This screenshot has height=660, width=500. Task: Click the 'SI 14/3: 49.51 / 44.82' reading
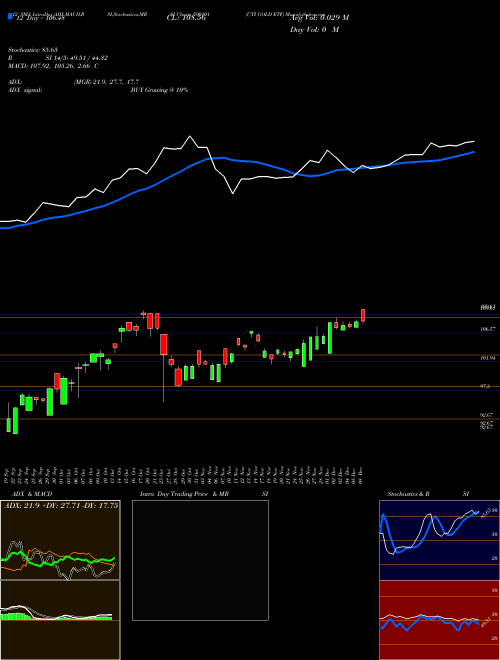coord(77,58)
